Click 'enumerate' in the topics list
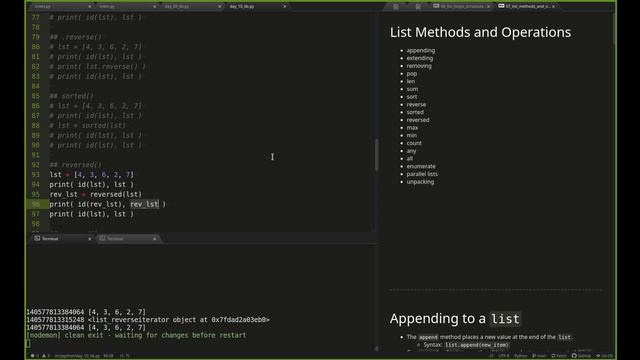This screenshot has width=640, height=360. 421,167
